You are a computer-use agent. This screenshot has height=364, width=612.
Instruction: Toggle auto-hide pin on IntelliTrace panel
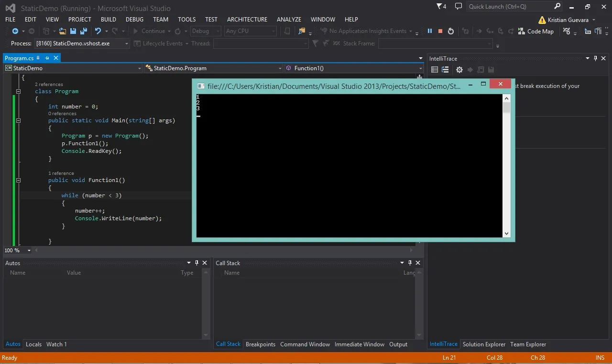tap(596, 58)
